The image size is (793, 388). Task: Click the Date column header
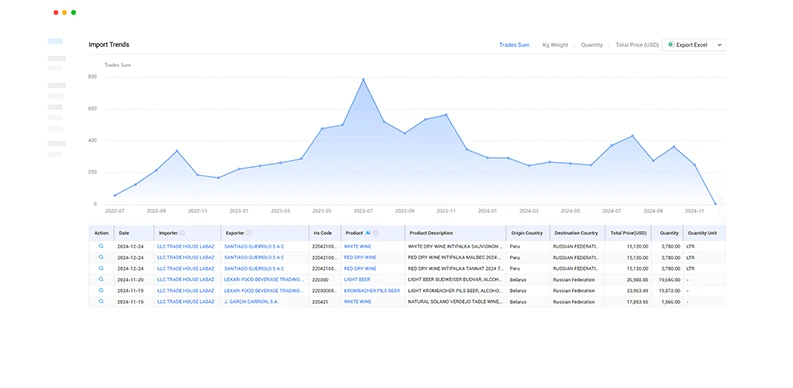pos(124,233)
